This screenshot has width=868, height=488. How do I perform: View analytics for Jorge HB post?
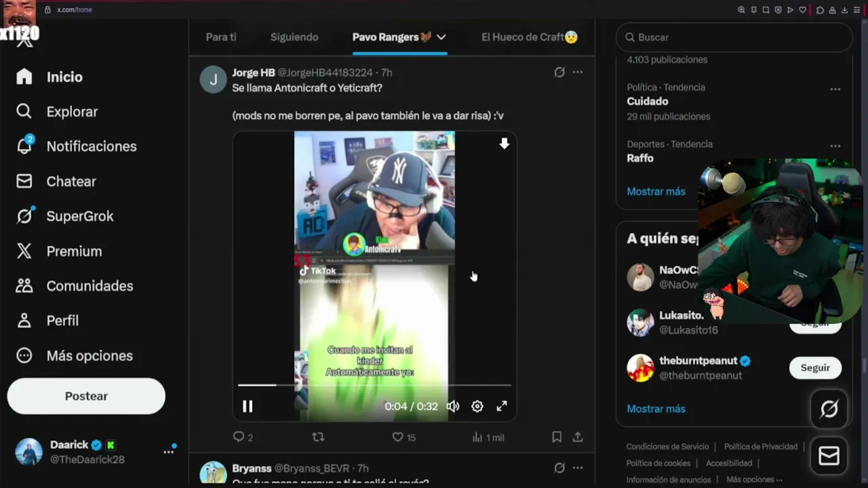point(488,437)
